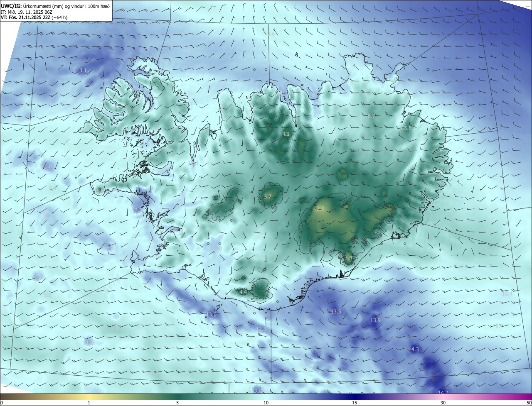This screenshot has width=532, height=406.
Task: Click the 5.8 value label in east Iceland
Action: (408, 128)
